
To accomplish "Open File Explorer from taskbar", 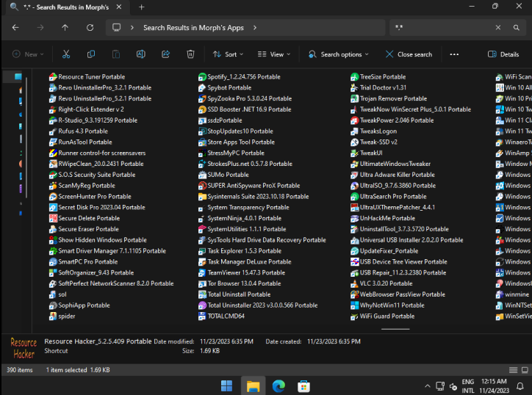I will tap(253, 386).
